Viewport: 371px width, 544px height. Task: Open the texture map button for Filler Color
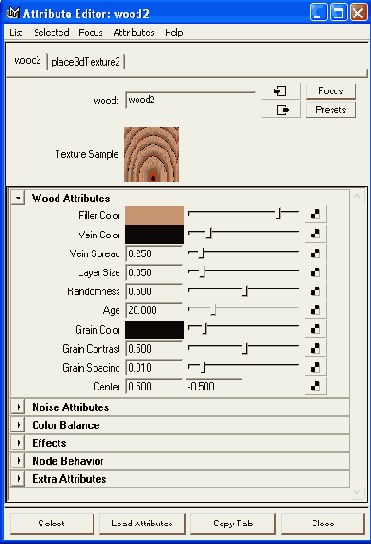pyautogui.click(x=315, y=214)
